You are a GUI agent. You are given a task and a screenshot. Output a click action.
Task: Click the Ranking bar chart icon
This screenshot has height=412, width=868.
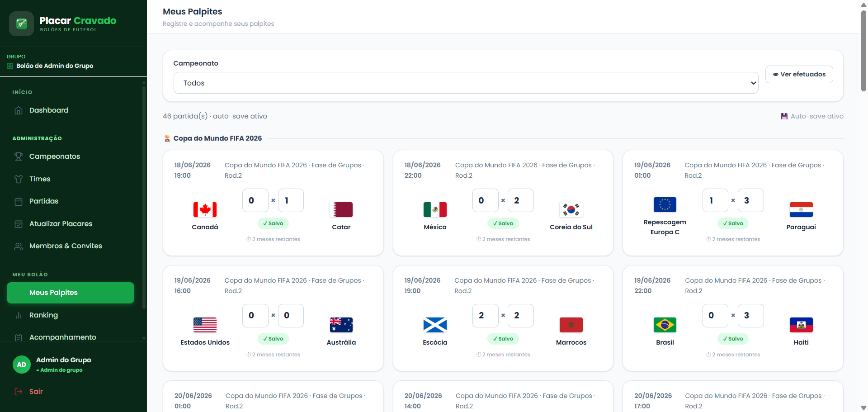[x=19, y=315]
